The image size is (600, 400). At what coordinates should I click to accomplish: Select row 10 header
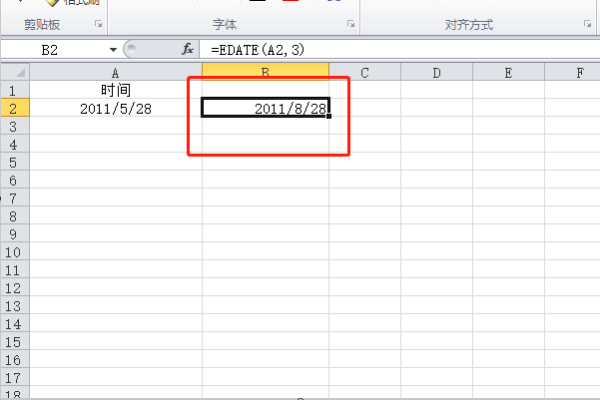15,251
